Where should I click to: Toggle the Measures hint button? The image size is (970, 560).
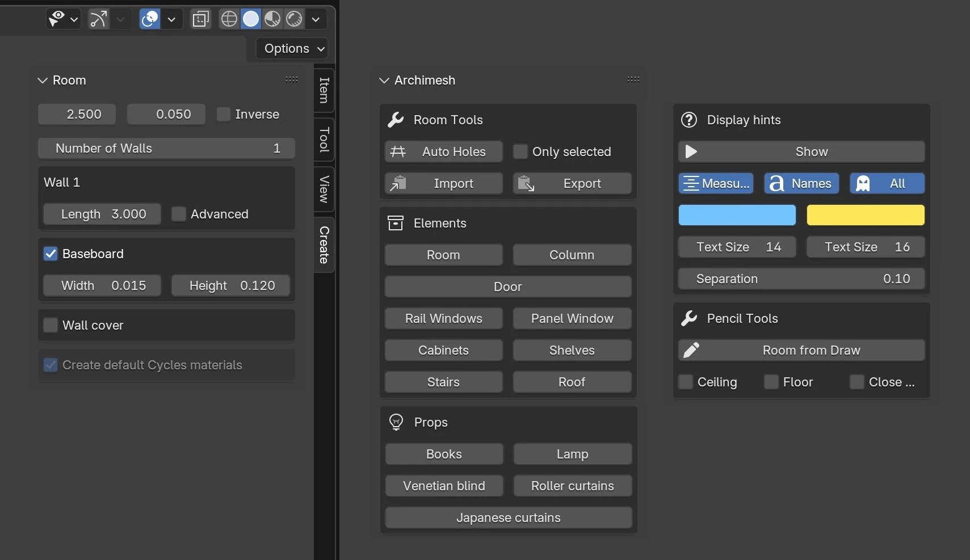tap(716, 183)
